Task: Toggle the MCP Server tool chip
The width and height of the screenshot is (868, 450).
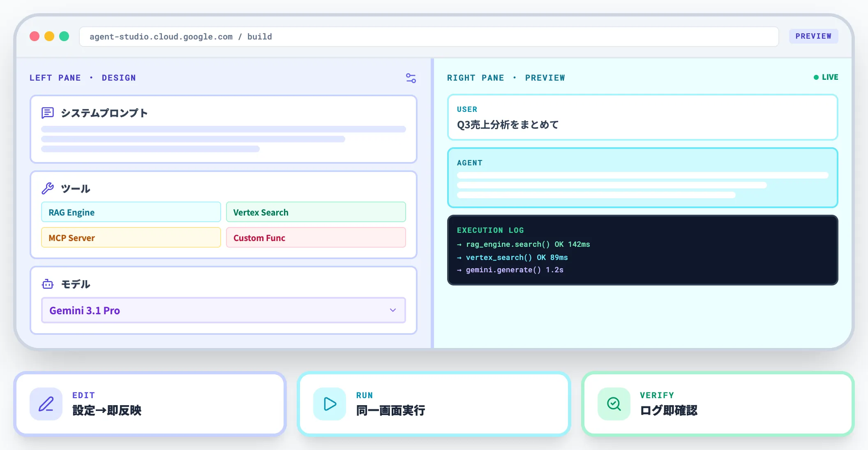Action: [x=131, y=238]
